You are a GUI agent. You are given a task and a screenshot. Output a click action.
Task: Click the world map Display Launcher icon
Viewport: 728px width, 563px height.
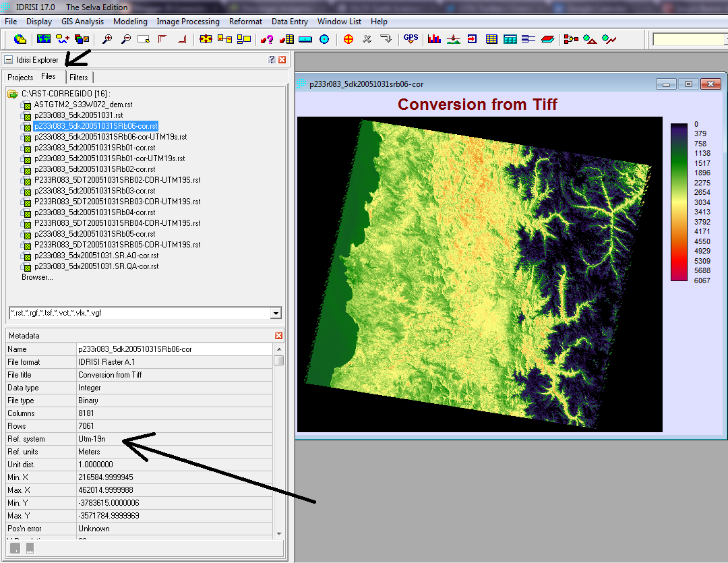(44, 39)
